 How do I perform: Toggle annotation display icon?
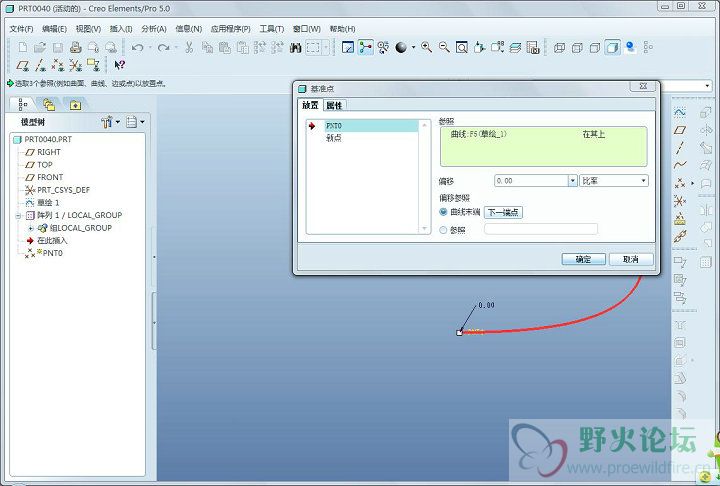point(93,65)
